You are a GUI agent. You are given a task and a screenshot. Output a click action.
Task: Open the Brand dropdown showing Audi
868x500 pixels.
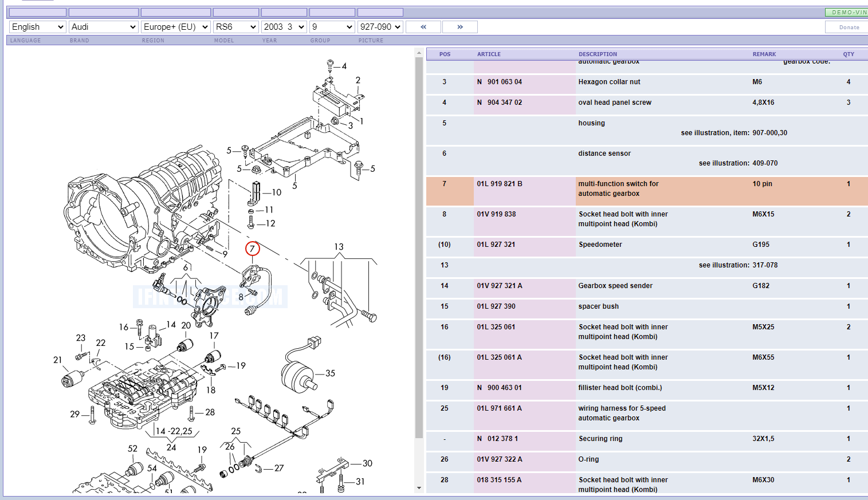tap(104, 27)
